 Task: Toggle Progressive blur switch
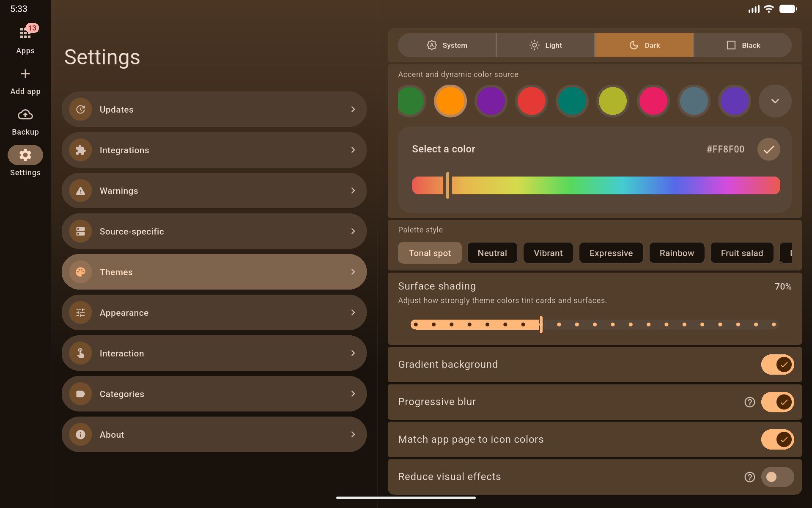tap(777, 402)
